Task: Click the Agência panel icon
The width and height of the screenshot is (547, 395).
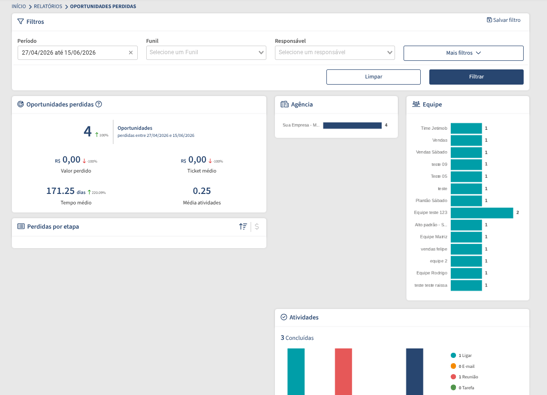Action: pos(285,104)
